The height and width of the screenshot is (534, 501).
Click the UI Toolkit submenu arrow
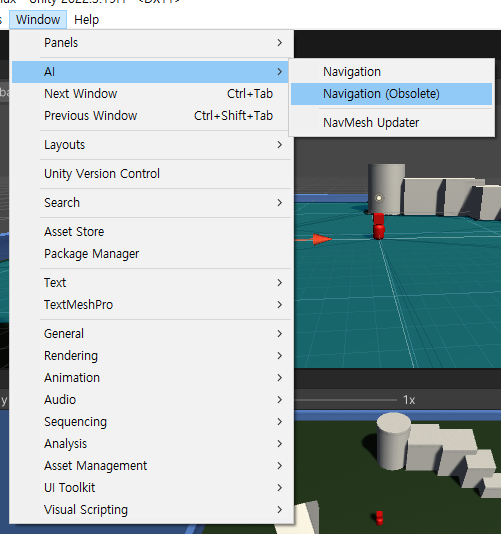tap(280, 488)
